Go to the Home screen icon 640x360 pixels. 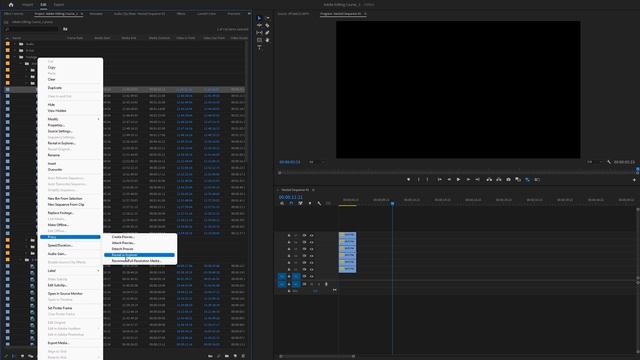coord(11,4)
